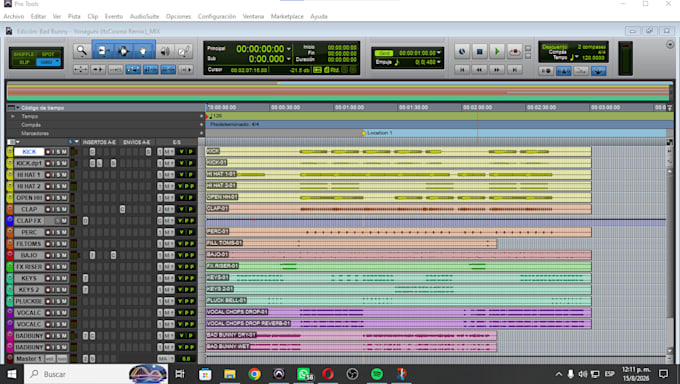Click the zoom toggle icon in toolbar row
The image size is (680, 384).
[80, 69]
